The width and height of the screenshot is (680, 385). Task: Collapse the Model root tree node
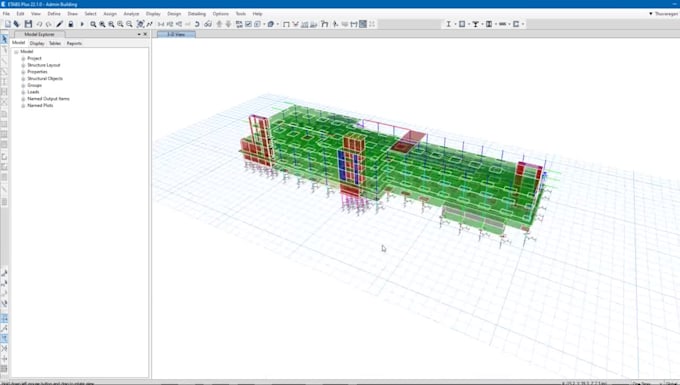(x=16, y=52)
